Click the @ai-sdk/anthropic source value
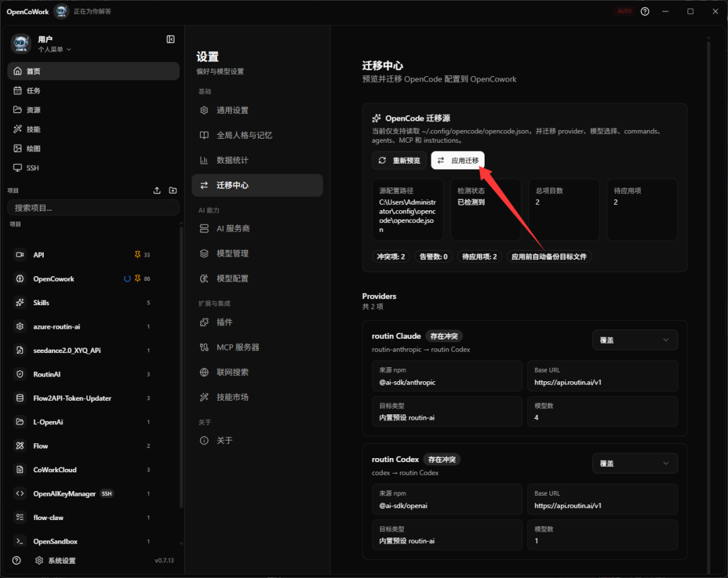This screenshot has width=728, height=578. (x=407, y=383)
